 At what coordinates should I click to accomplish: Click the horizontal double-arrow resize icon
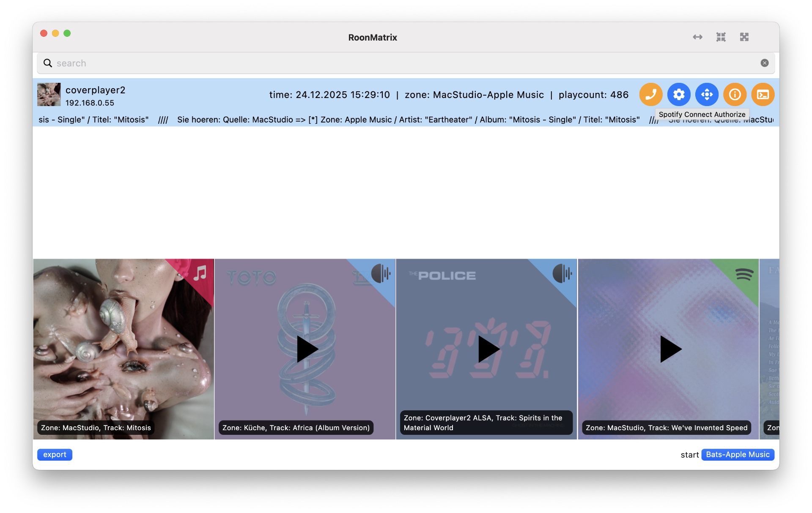point(697,37)
